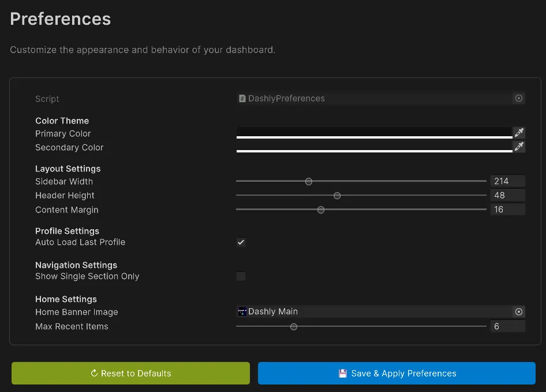
Task: Open the object picker for the Script field
Action: (x=518, y=98)
